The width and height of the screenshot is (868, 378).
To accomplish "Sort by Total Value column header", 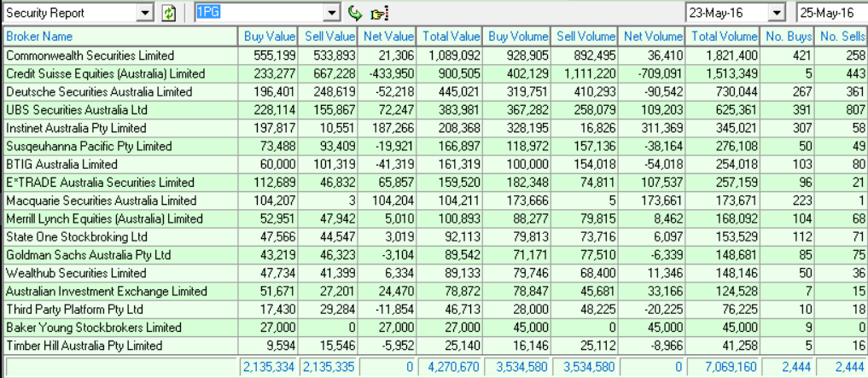I will [451, 37].
